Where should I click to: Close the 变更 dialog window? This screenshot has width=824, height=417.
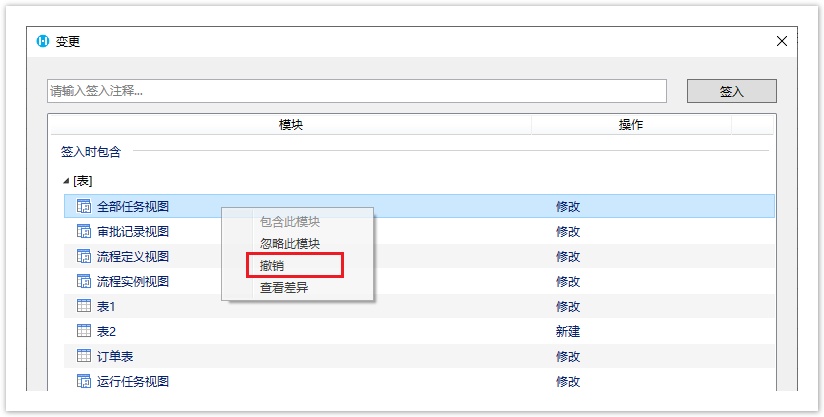pyautogui.click(x=782, y=42)
